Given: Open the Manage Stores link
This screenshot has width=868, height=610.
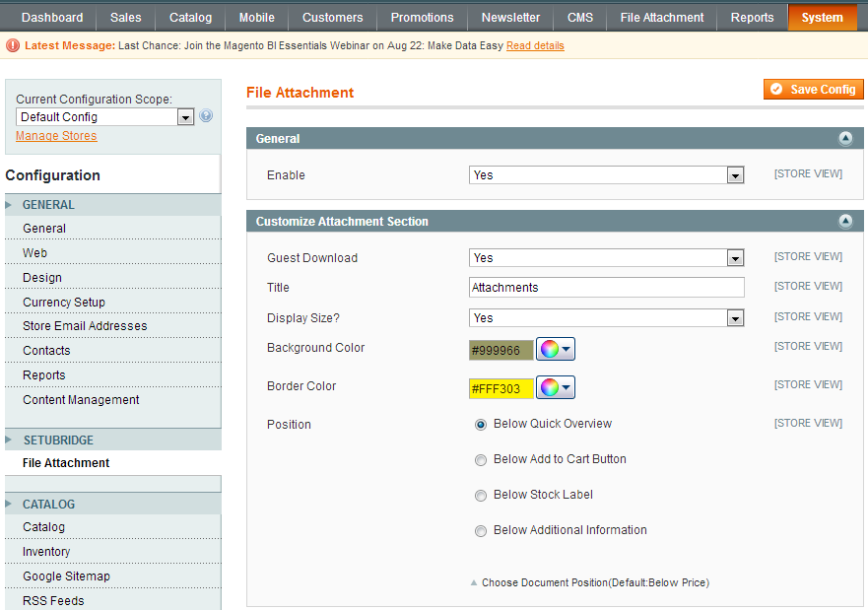Looking at the screenshot, I should point(56,136).
